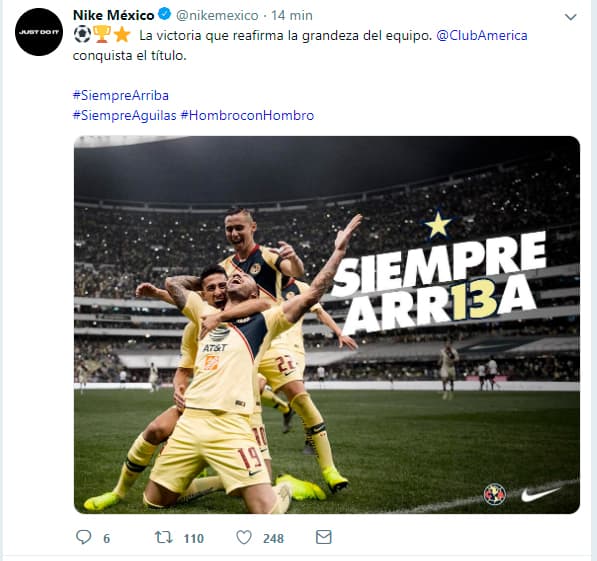597x561 pixels.
Task: Open the #SiempreAguilas hashtag
Action: click(125, 115)
